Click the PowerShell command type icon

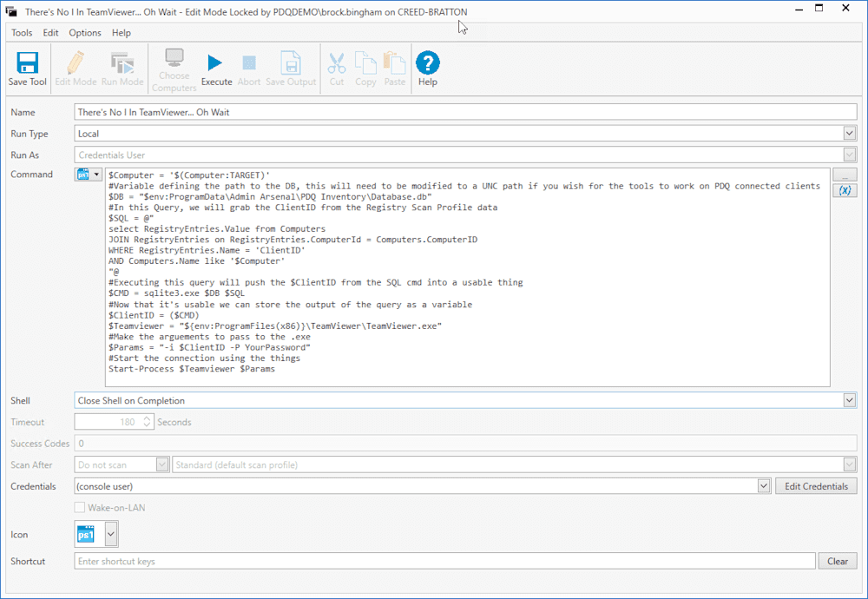tap(83, 174)
